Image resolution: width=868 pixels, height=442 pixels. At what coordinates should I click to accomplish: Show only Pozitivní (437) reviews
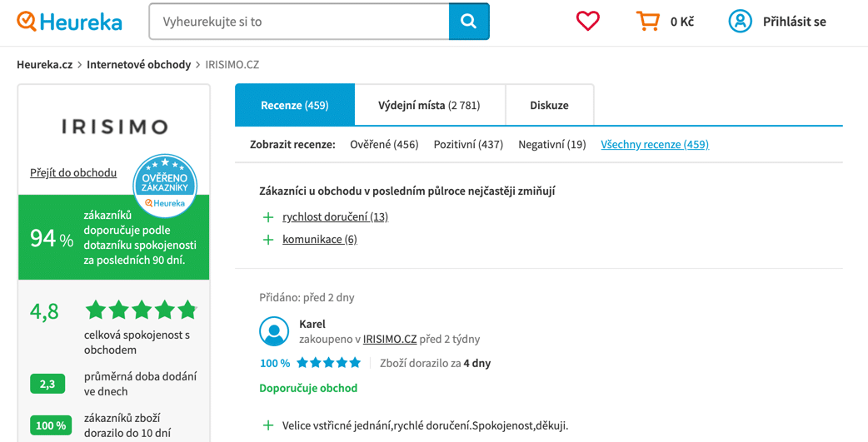(468, 144)
